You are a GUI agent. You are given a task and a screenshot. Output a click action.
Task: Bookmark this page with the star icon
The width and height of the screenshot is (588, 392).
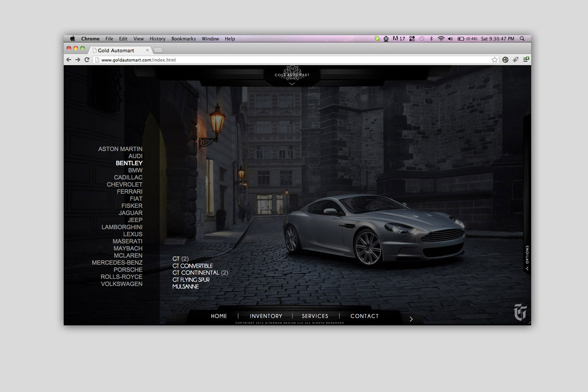pos(495,60)
